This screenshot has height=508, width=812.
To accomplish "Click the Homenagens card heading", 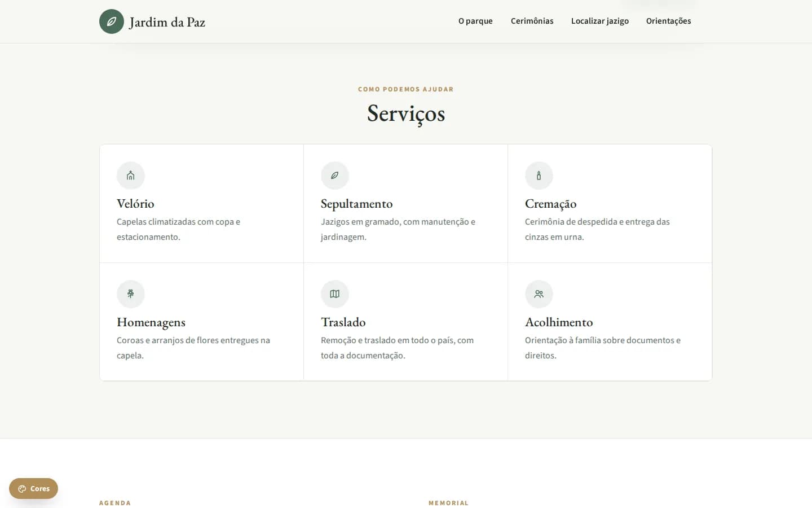I will point(151,322).
